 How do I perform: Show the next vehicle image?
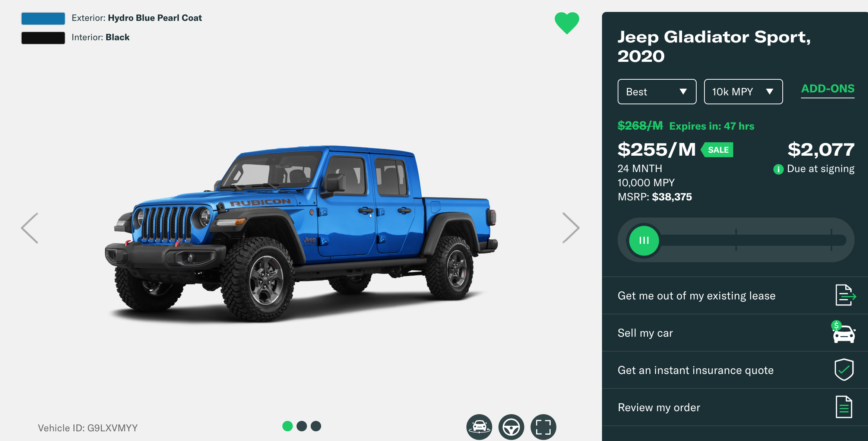point(571,228)
